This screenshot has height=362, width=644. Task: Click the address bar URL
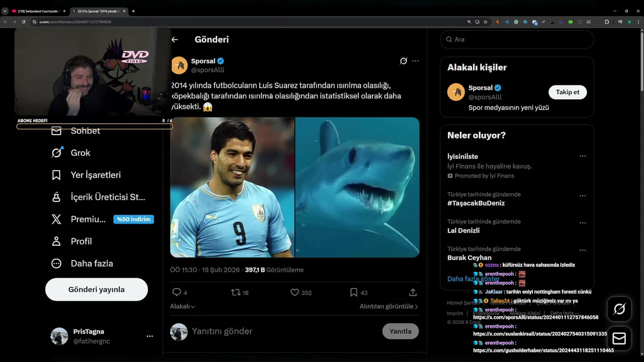pos(75,22)
